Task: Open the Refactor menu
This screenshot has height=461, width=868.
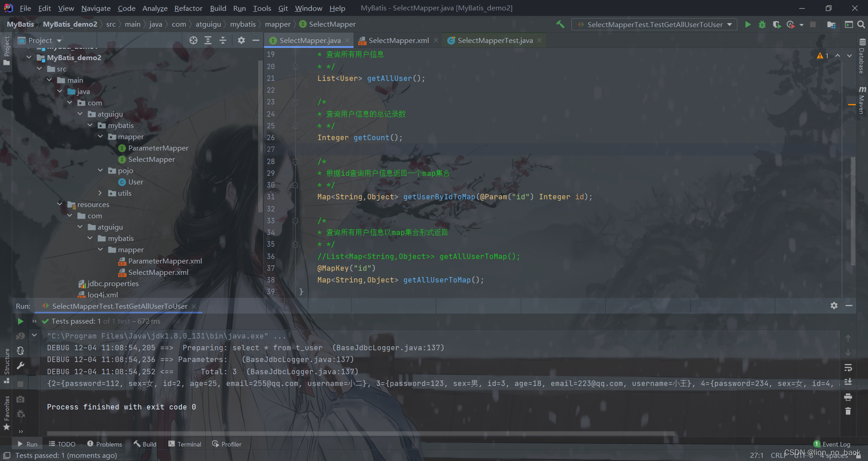Action: [188, 8]
